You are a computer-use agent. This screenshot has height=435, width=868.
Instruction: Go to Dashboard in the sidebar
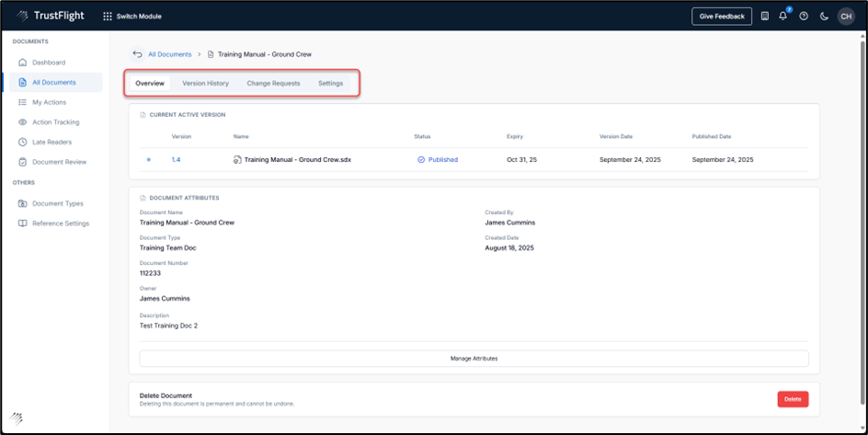click(x=48, y=63)
